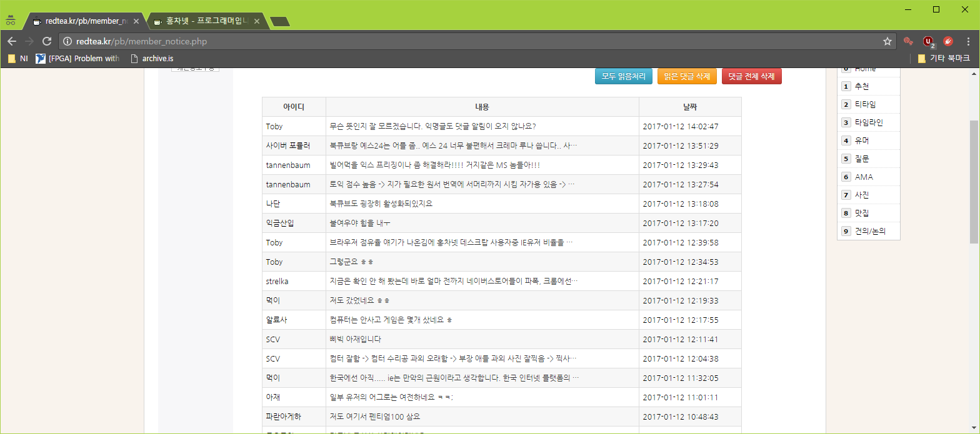Bookmark this page with the star icon
The width and height of the screenshot is (980, 434).
(887, 41)
